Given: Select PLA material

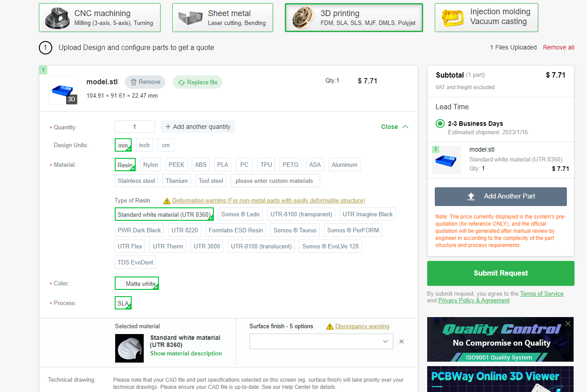Looking at the screenshot, I should (x=223, y=165).
